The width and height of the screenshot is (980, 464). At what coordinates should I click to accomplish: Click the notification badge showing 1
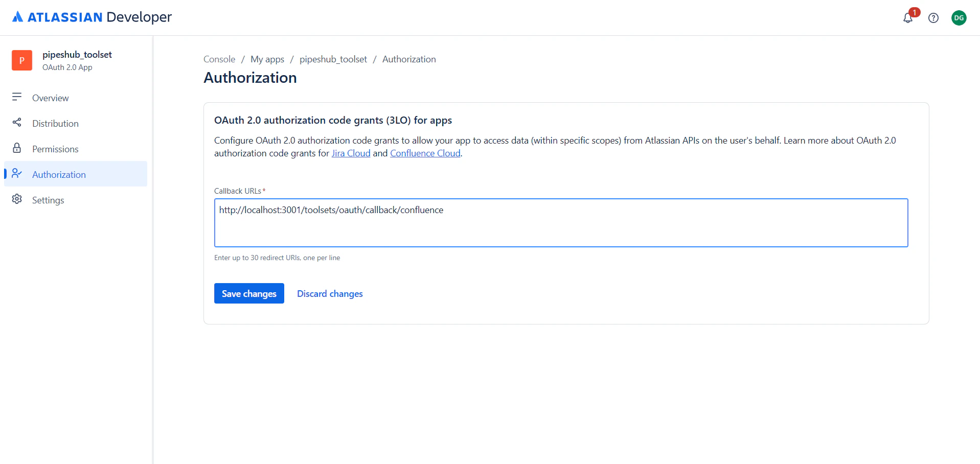[x=914, y=11]
